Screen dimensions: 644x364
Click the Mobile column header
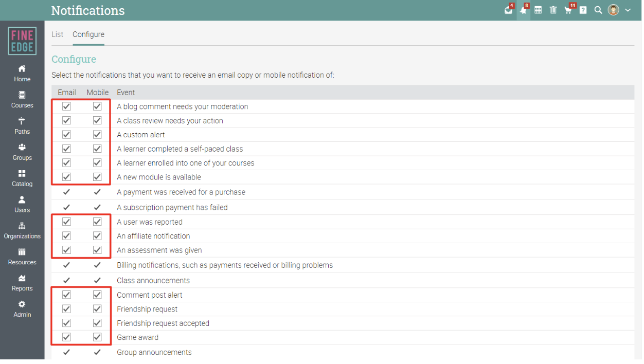[x=98, y=93]
